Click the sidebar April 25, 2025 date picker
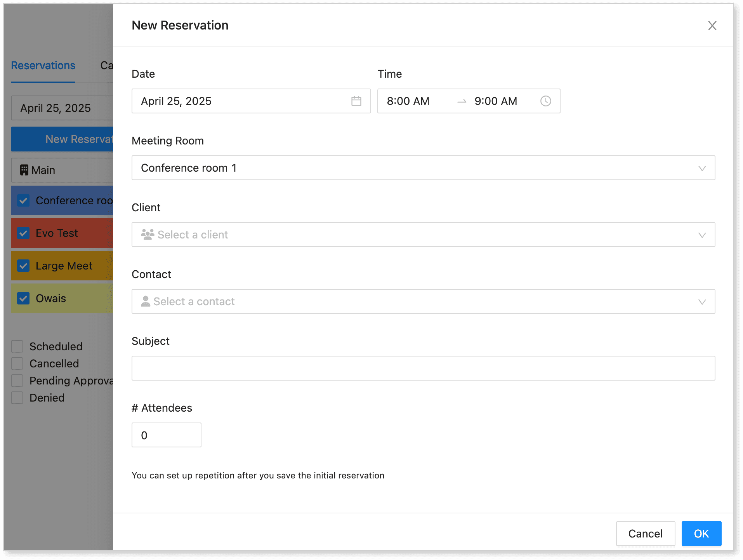The width and height of the screenshot is (743, 560). coord(62,108)
